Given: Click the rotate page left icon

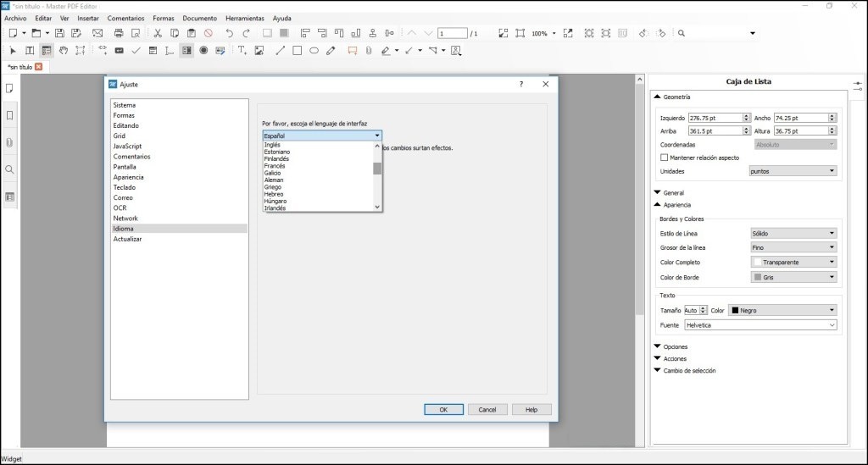Looking at the screenshot, I should point(643,33).
